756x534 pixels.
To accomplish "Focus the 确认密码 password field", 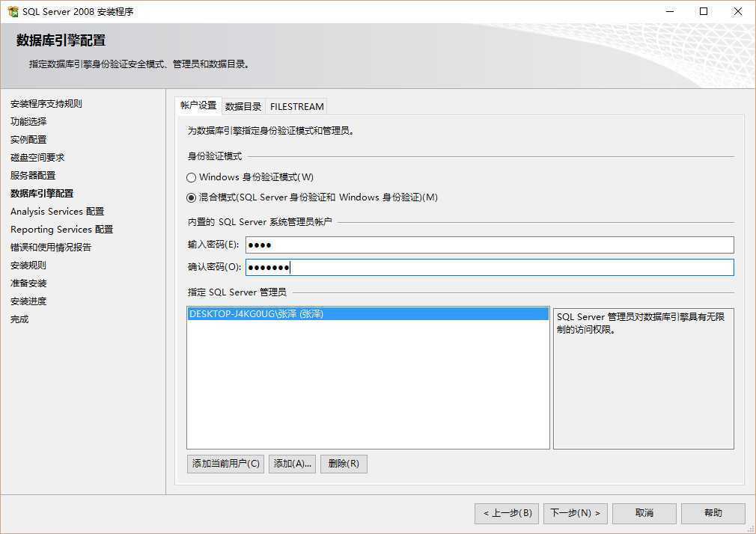I will tap(490, 267).
